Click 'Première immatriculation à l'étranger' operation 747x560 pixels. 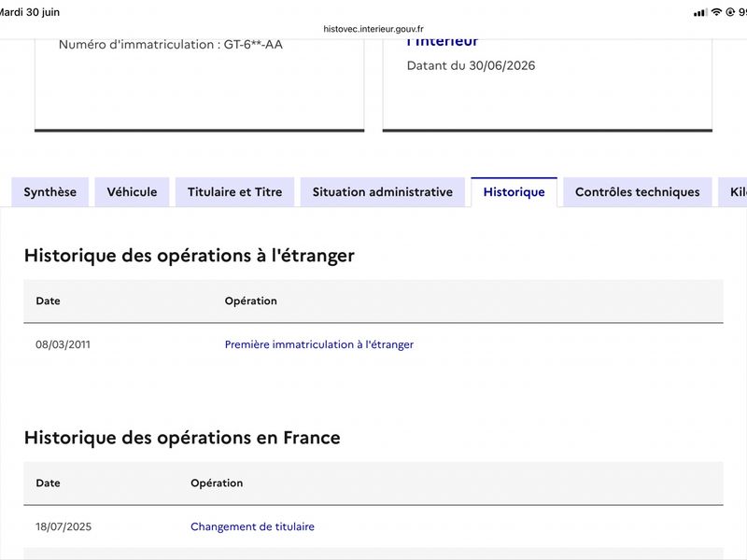pyautogui.click(x=319, y=344)
